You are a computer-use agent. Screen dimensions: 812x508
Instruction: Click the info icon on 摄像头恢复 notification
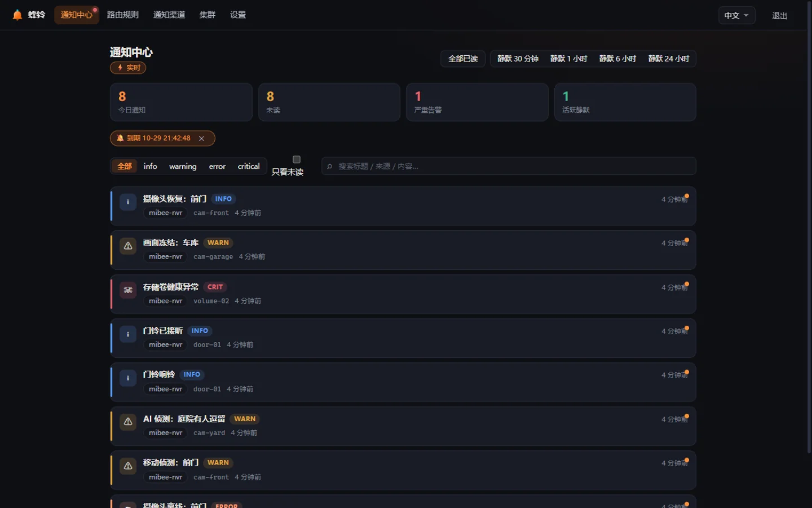[x=128, y=202]
